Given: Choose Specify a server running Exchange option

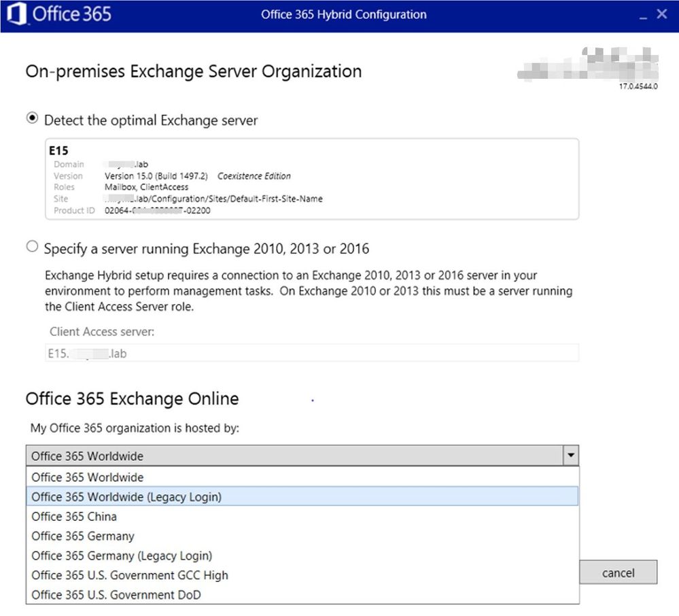Looking at the screenshot, I should coord(32,247).
